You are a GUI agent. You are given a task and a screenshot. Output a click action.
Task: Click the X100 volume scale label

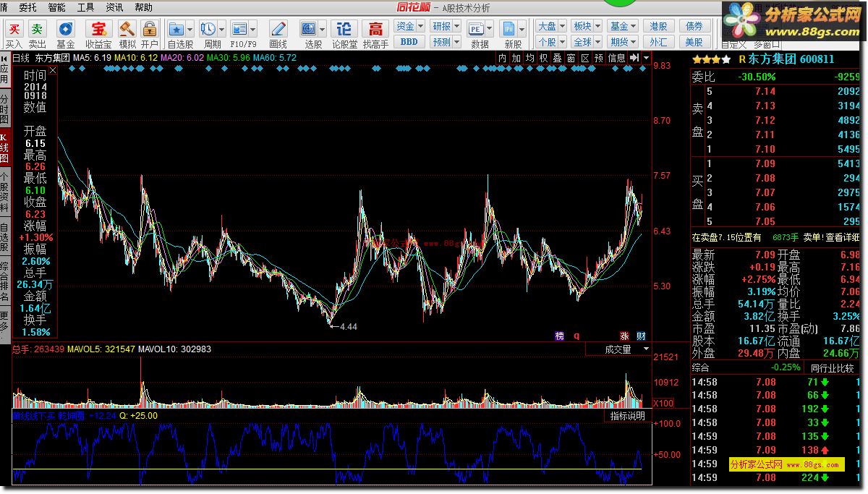coord(664,402)
